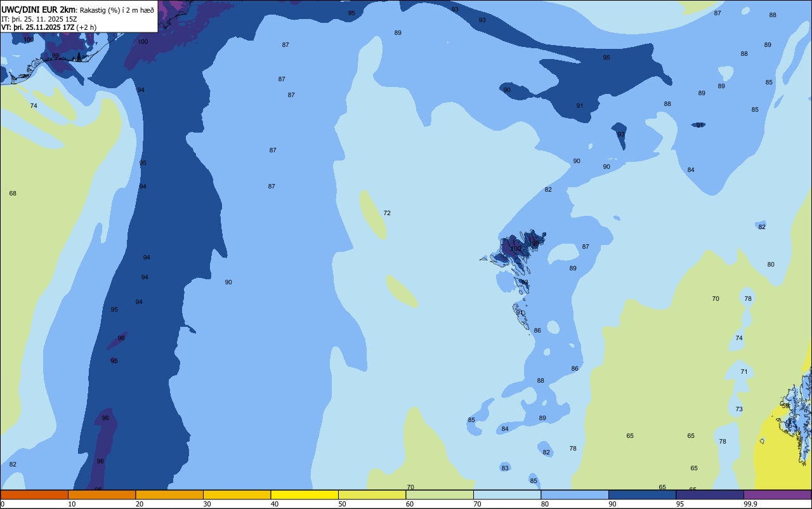Click legend tick label '50'
The height and width of the screenshot is (509, 812).
click(x=342, y=504)
